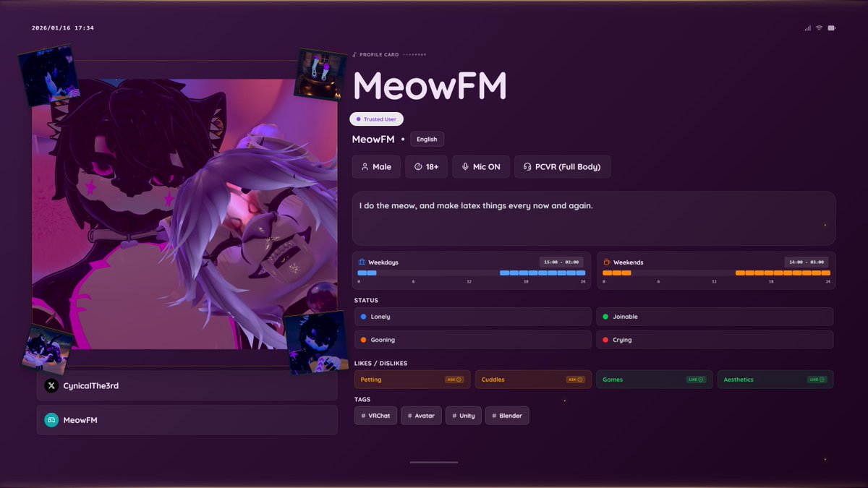Image resolution: width=868 pixels, height=488 pixels.
Task: Select the #VRChat tag
Action: [x=375, y=415]
